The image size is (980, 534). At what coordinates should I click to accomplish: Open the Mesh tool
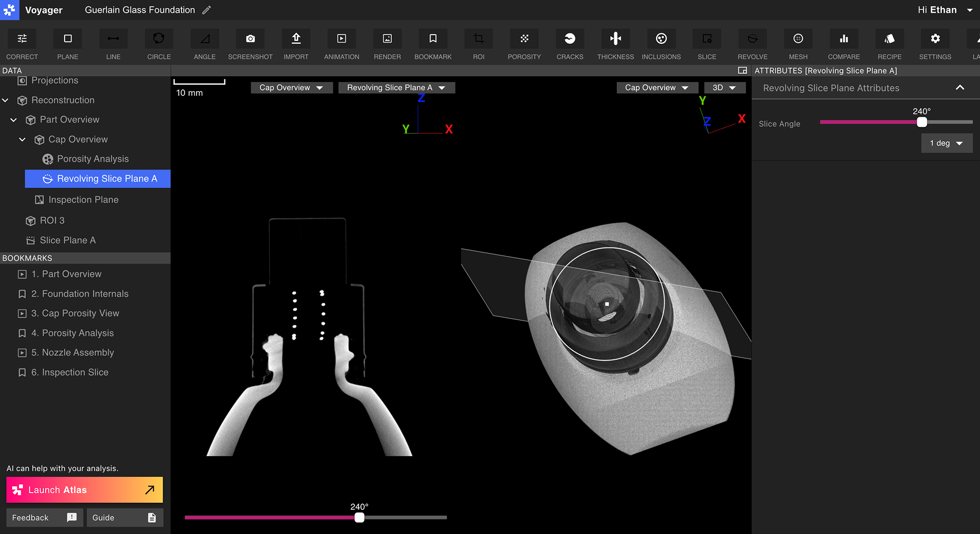point(798,43)
